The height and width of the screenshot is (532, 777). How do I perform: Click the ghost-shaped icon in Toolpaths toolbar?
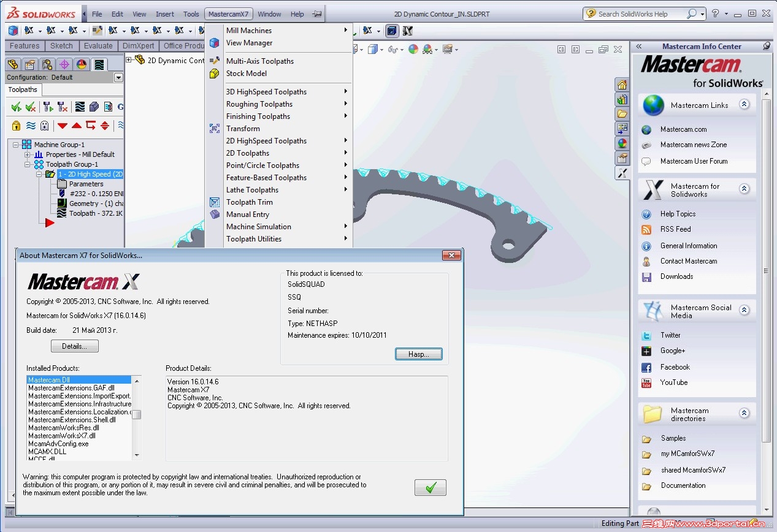(44, 126)
